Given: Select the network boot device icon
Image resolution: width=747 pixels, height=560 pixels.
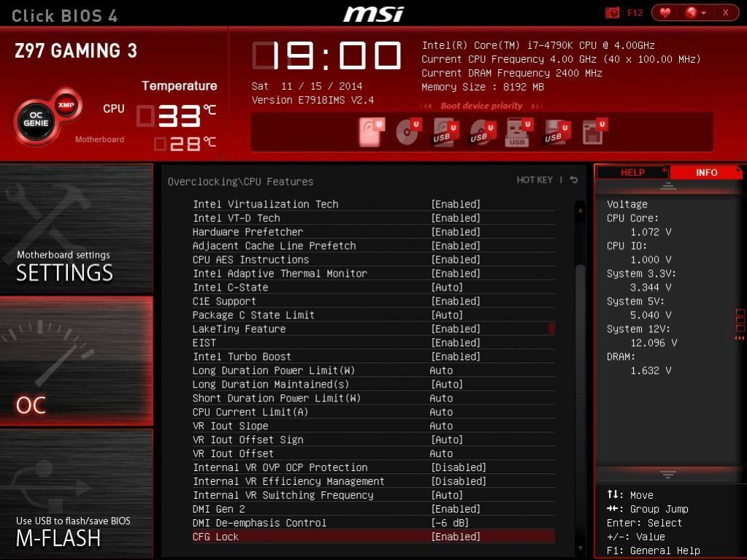Looking at the screenshot, I should pos(594,132).
